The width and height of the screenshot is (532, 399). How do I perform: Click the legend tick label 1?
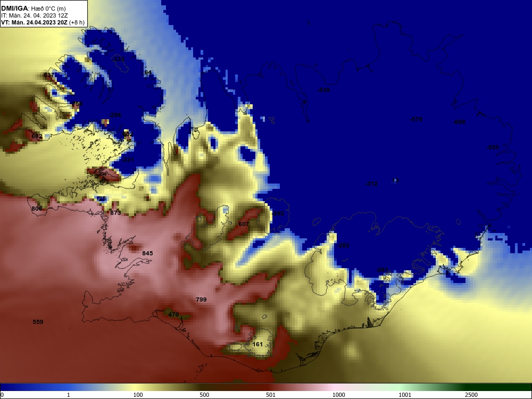[x=69, y=395]
